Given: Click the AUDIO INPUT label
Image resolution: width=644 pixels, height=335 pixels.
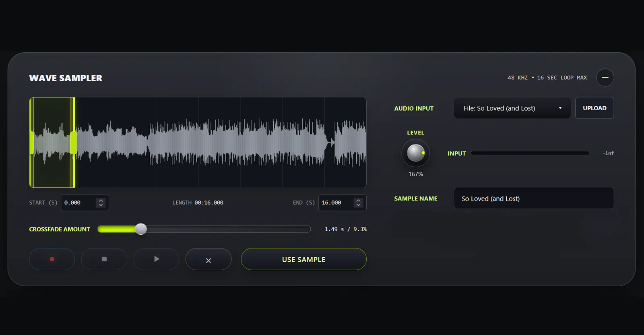Looking at the screenshot, I should [x=414, y=108].
